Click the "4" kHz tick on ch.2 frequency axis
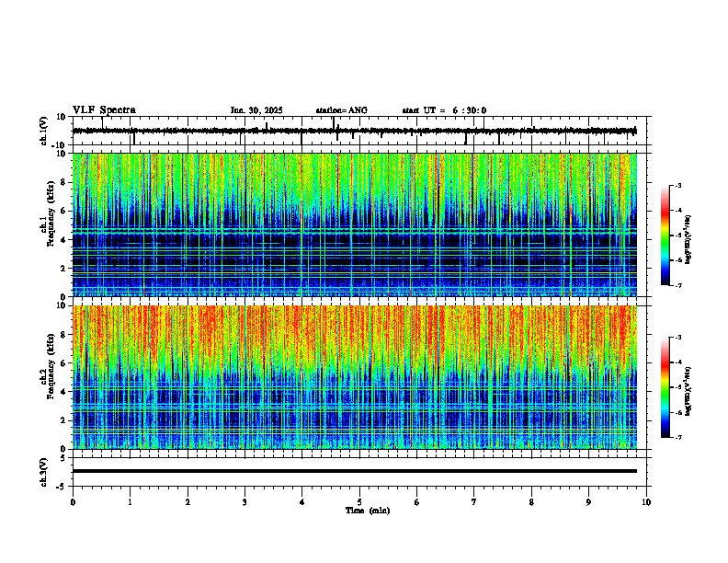This screenshot has height=563, width=728. point(63,392)
